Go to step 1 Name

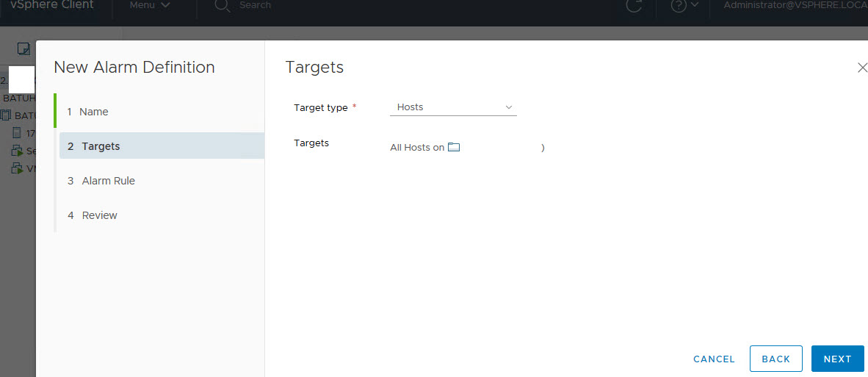(93, 112)
